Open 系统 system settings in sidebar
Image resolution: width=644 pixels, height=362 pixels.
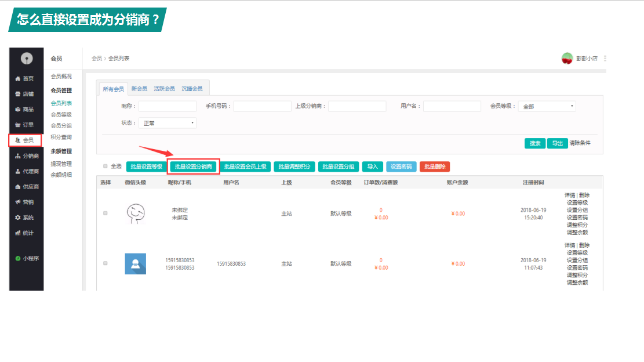(25, 218)
